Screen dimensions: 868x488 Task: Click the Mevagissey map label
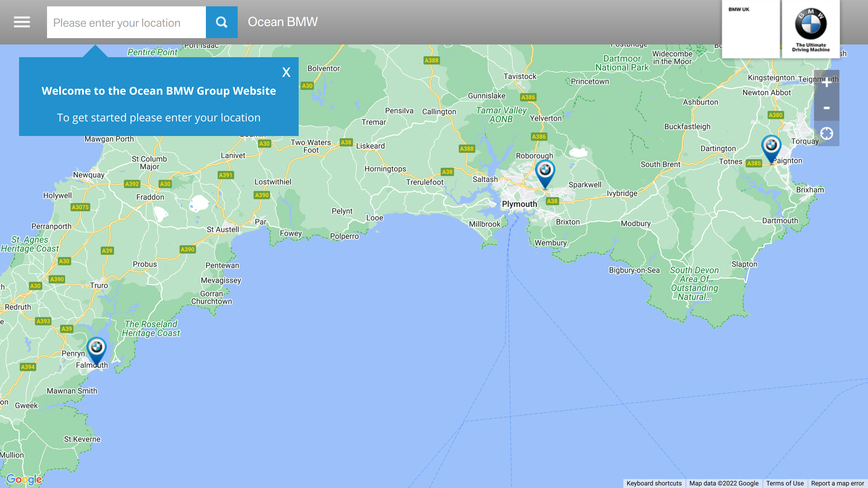(x=221, y=281)
